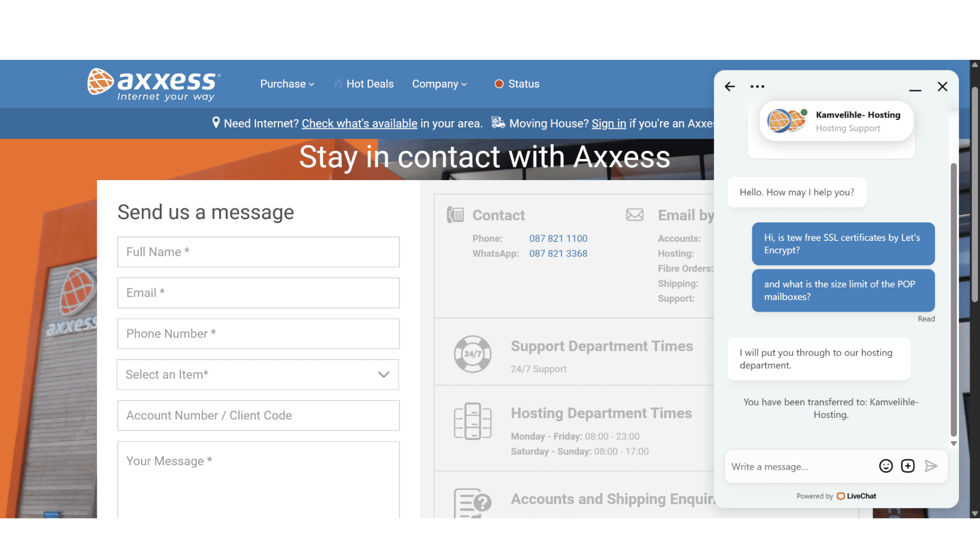980x552 pixels.
Task: Click the Hosting Department server icon
Action: click(x=473, y=421)
